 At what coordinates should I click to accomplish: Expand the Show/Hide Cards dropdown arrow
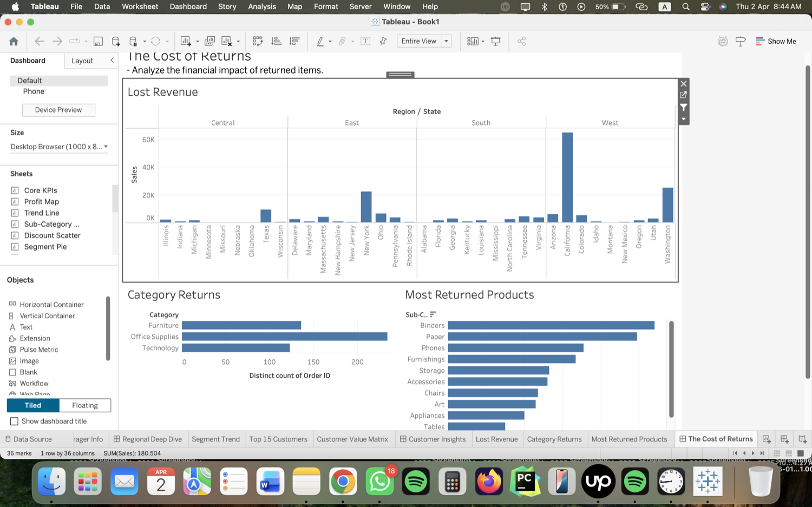[x=483, y=42]
